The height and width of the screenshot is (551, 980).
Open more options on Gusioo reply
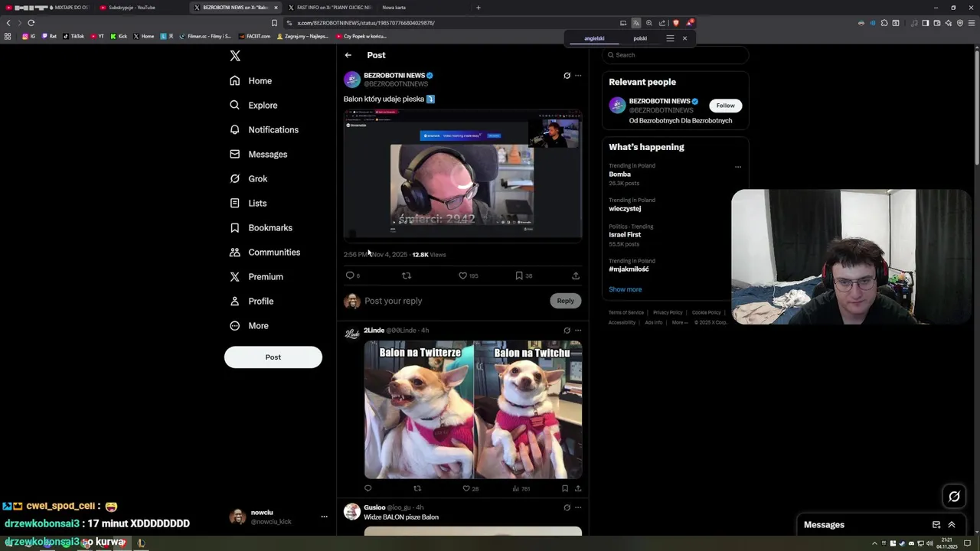578,507
